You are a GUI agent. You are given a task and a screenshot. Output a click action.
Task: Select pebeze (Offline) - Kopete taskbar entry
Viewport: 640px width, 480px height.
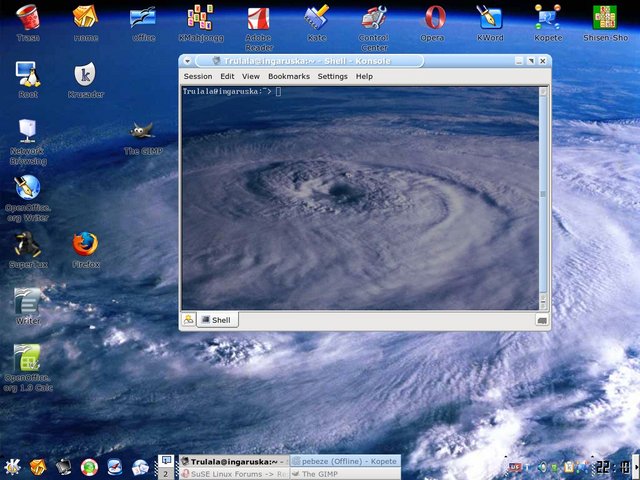[x=345, y=461]
